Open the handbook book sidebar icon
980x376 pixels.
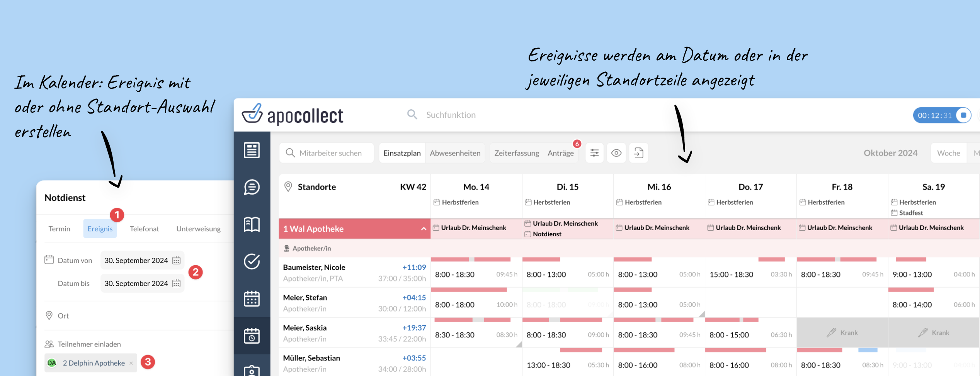point(252,224)
